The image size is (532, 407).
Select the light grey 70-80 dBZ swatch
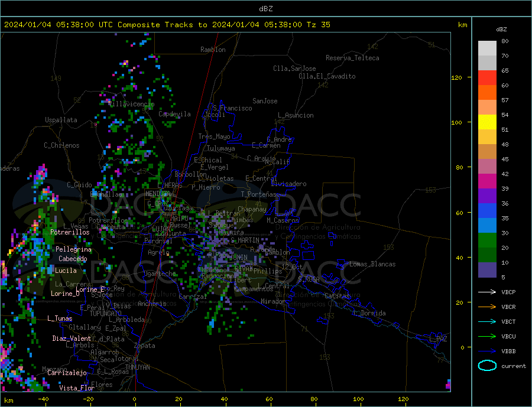487,48
